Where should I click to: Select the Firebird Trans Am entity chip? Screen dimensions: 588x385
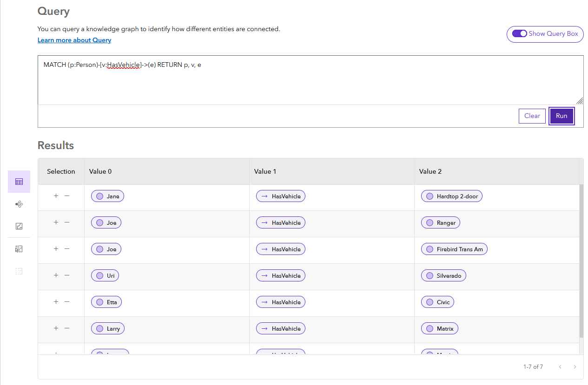click(x=454, y=249)
